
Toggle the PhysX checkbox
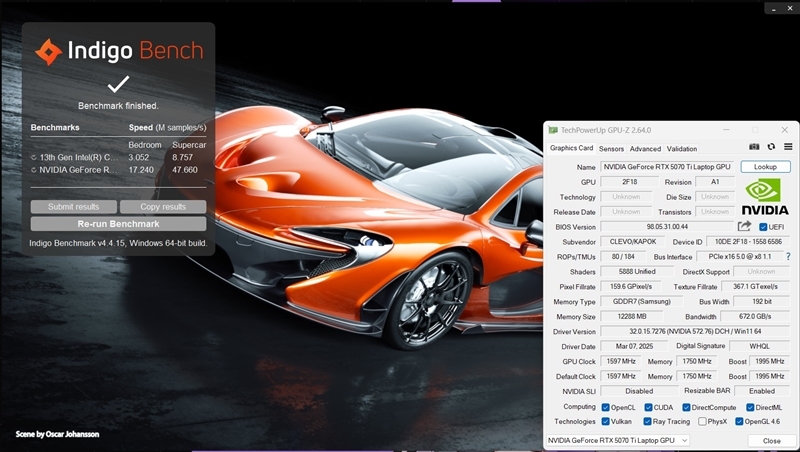(704, 421)
